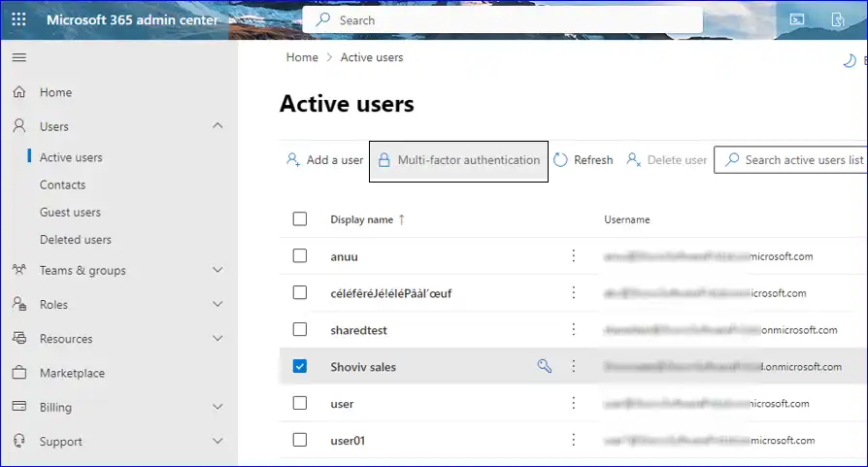
Task: Expand the Roles chevron
Action: click(217, 304)
